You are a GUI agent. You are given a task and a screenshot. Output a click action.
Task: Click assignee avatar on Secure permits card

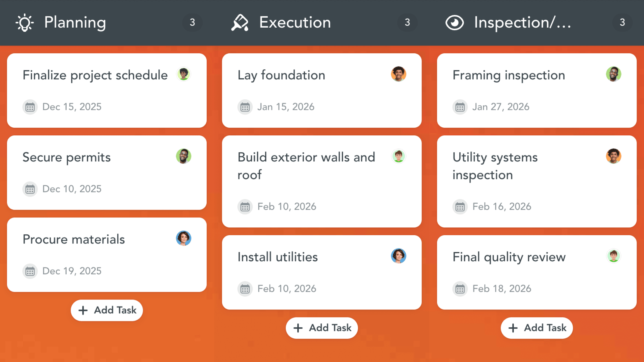click(x=184, y=156)
